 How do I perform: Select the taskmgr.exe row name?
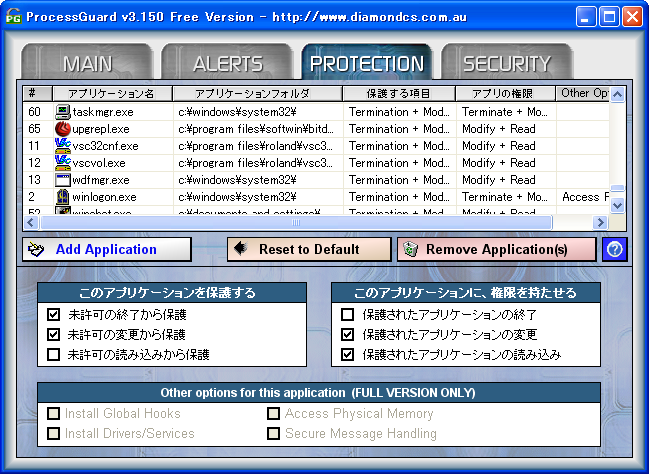pos(103,112)
